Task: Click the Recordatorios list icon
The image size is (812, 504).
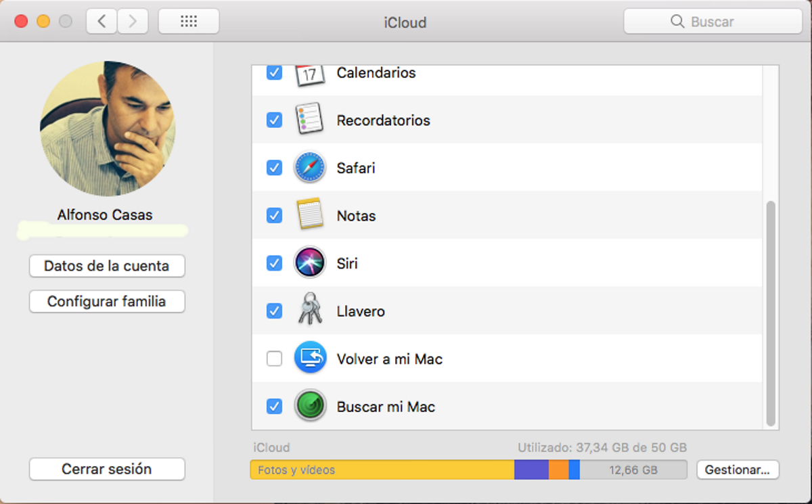Action: [x=310, y=120]
